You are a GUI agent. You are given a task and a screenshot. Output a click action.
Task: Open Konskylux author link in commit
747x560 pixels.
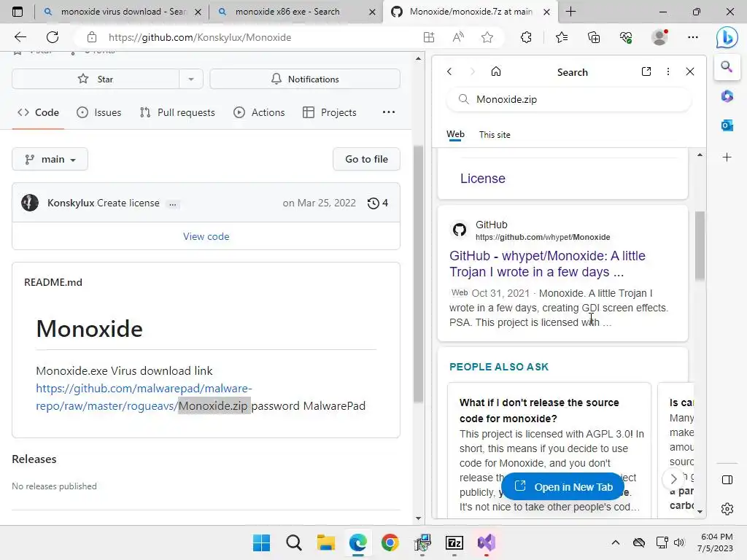pyautogui.click(x=71, y=203)
